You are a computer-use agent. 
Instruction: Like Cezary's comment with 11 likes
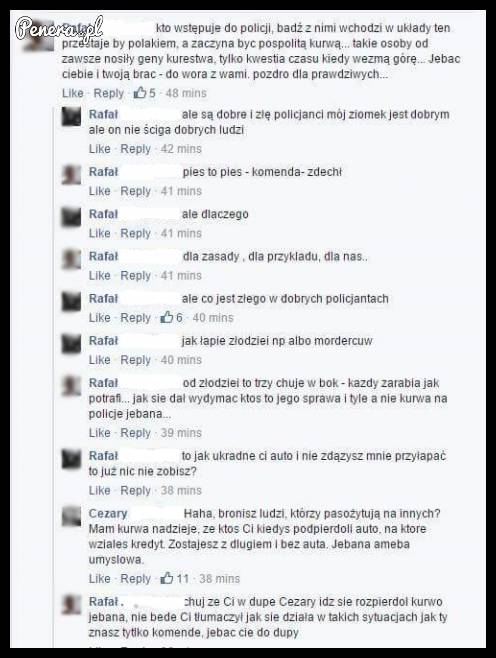(x=99, y=579)
